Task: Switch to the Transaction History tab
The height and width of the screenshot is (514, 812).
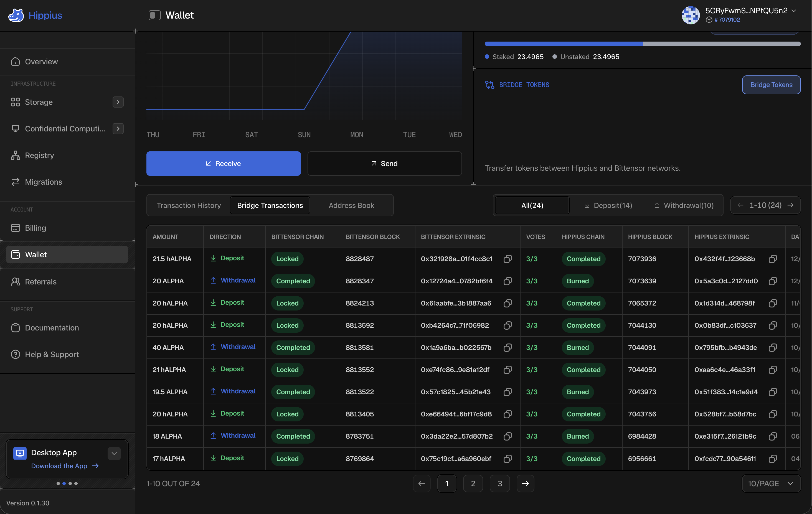Action: [x=189, y=205]
